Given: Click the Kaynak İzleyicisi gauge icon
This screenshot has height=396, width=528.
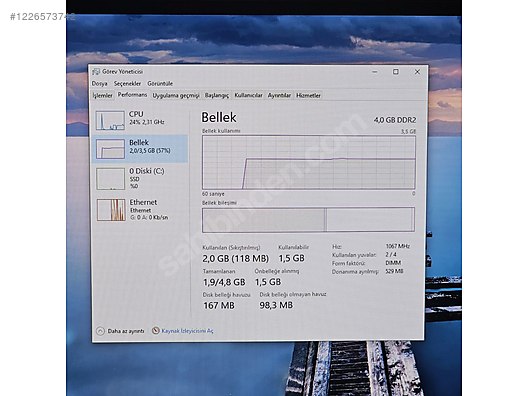Looking at the screenshot, I should point(155,331).
